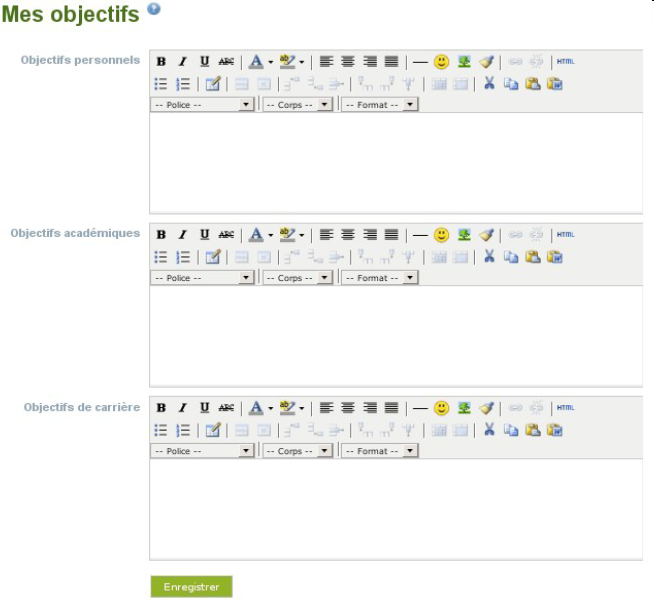The width and height of the screenshot is (654, 601).
Task: Click Bold in Objectifs académiques editor
Action: [x=161, y=235]
